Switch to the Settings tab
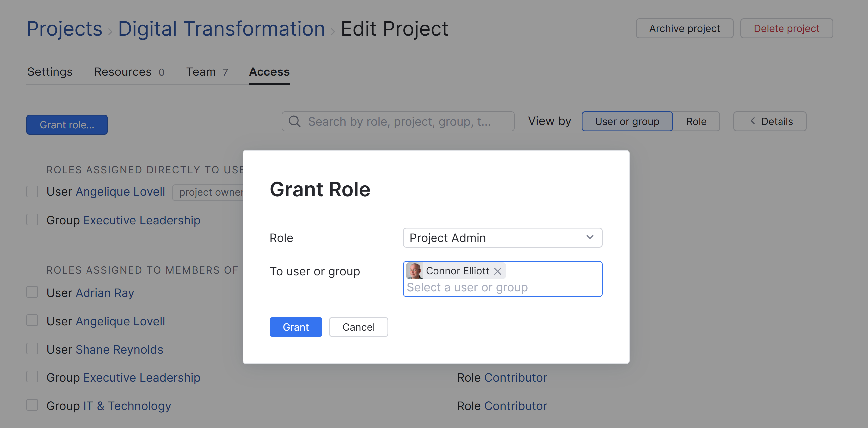868x428 pixels. tap(50, 72)
